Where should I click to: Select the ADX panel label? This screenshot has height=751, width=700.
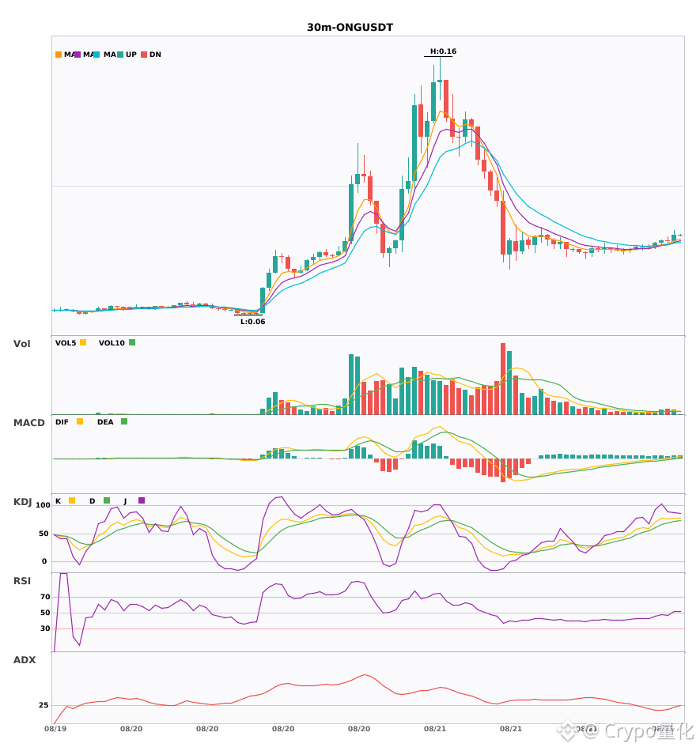[x=25, y=659]
